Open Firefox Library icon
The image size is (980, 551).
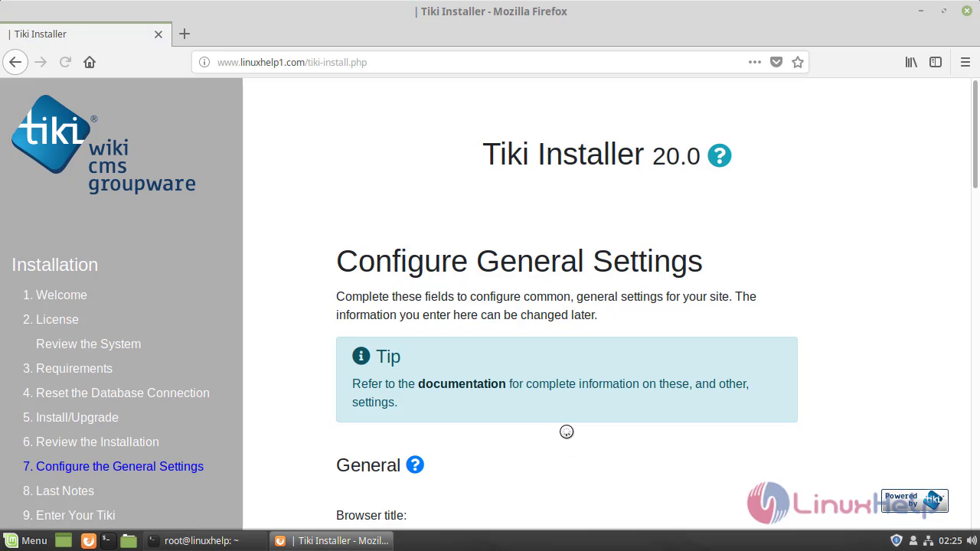(911, 62)
